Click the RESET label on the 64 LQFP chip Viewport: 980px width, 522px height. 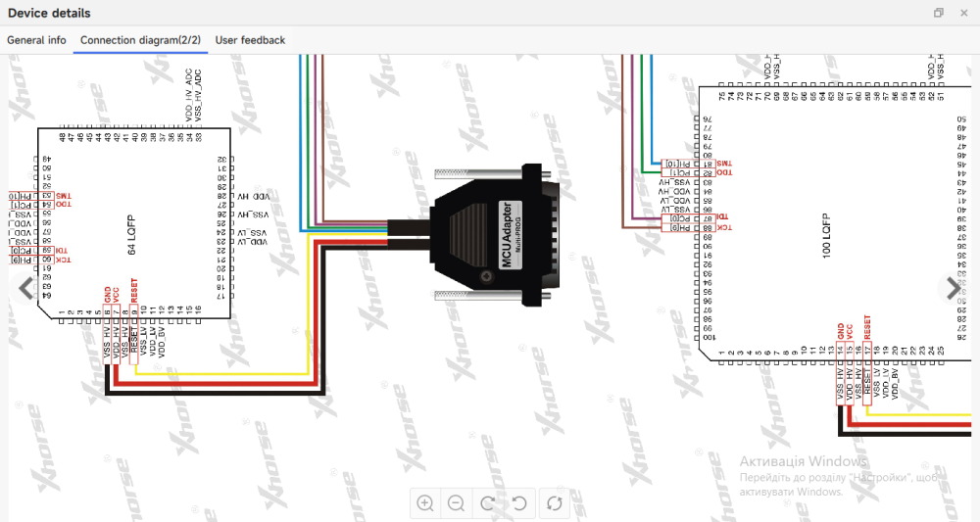coord(134,291)
